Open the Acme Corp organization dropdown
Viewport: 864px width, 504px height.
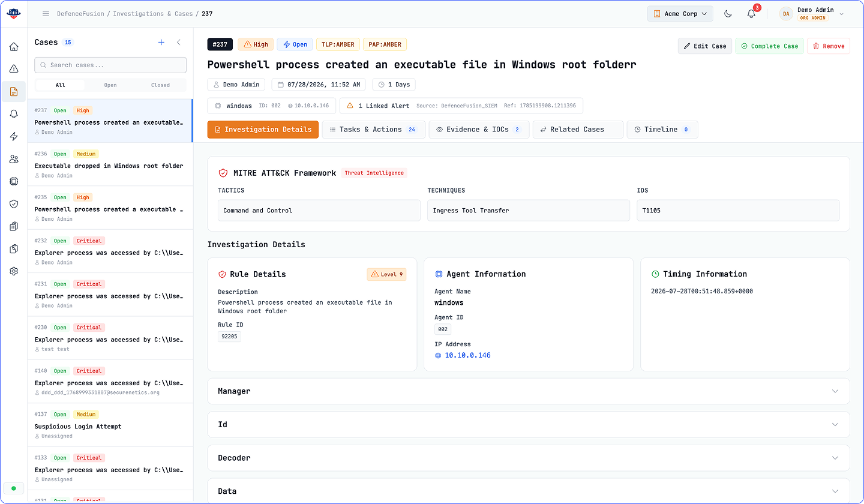pos(680,13)
